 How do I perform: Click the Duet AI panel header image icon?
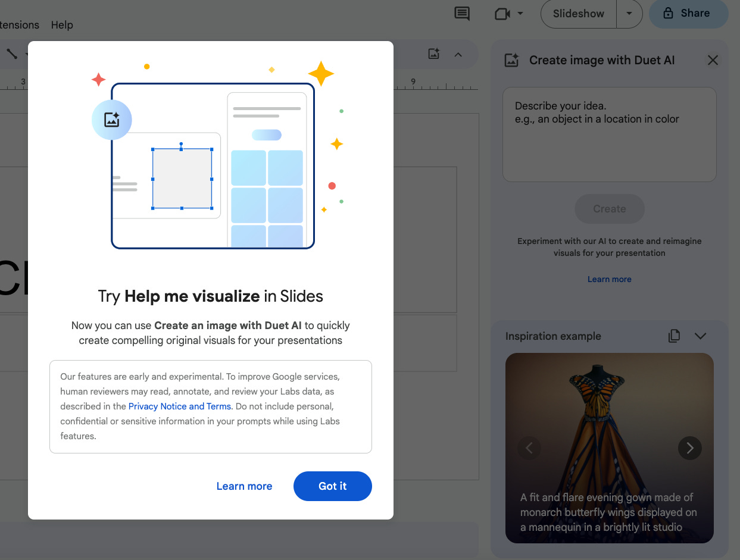point(511,60)
